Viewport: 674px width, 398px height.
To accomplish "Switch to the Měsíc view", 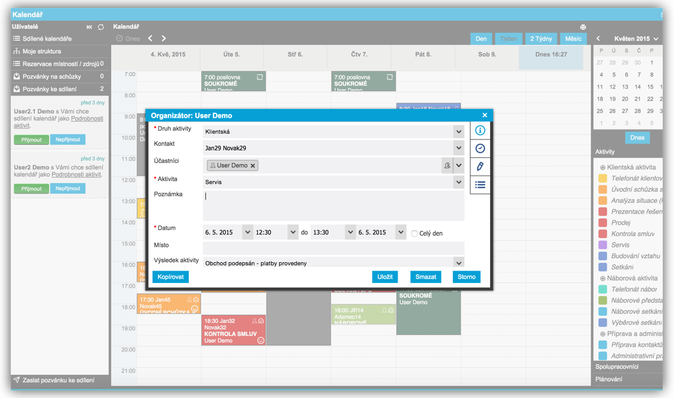I will (x=573, y=39).
